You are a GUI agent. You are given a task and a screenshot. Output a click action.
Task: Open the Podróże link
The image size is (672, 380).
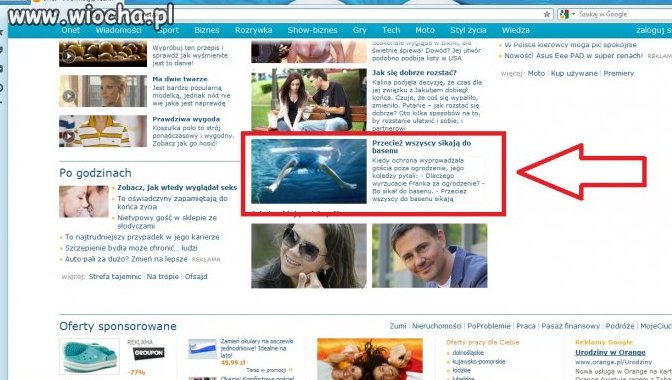pyautogui.click(x=620, y=326)
